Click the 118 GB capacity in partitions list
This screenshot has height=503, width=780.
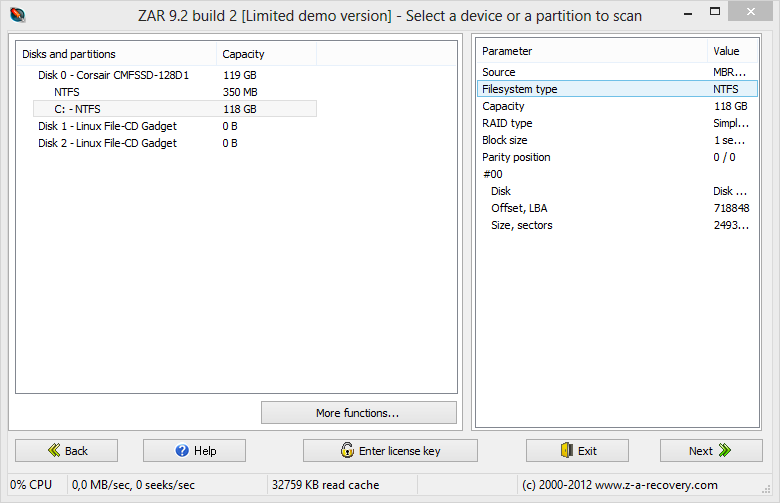240,109
